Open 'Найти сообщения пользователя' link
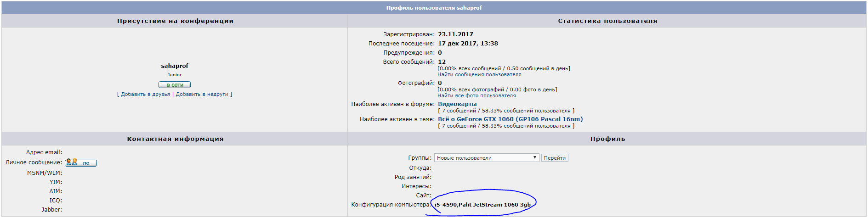The width and height of the screenshot is (868, 218). pos(479,74)
